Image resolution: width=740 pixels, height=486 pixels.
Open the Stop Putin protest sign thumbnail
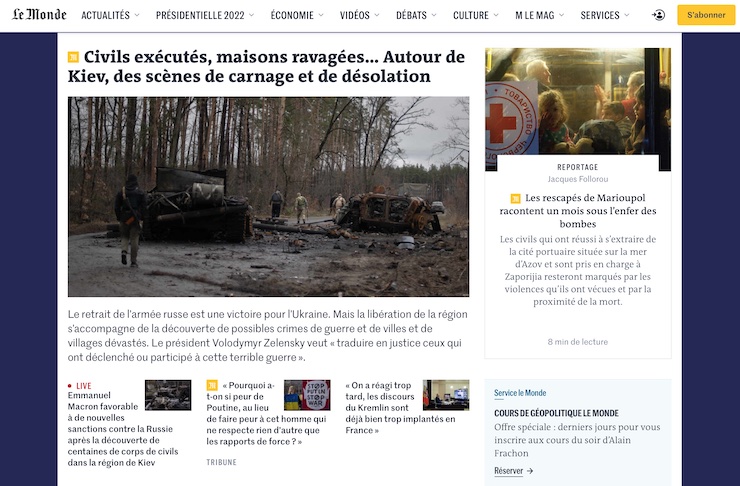click(x=307, y=395)
